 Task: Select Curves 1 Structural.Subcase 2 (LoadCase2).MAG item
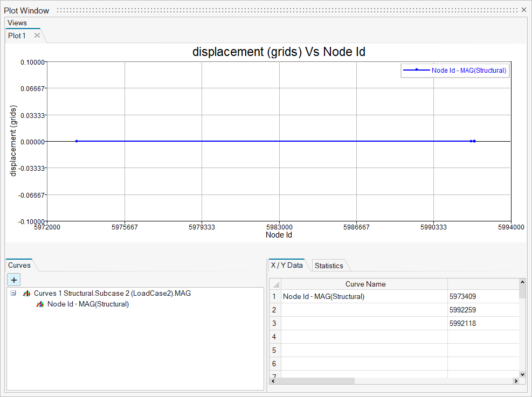112,294
